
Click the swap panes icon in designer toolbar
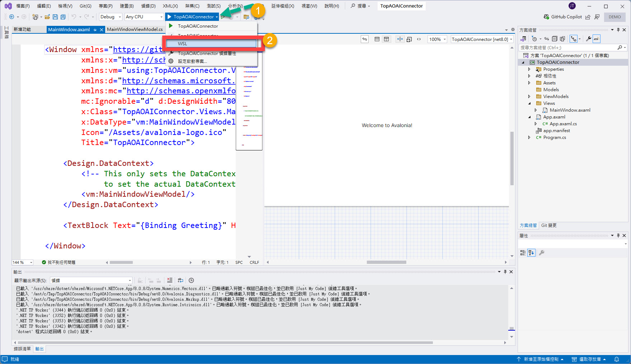(x=365, y=39)
